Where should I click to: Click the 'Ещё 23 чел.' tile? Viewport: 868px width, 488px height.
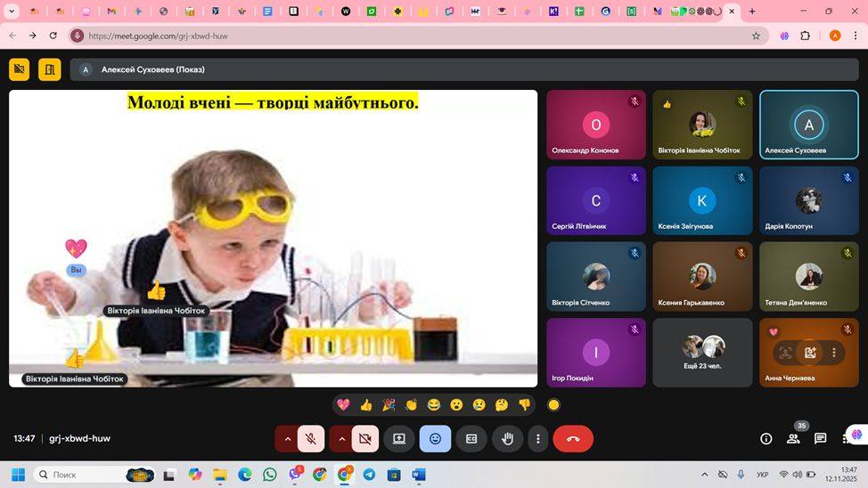coord(702,353)
